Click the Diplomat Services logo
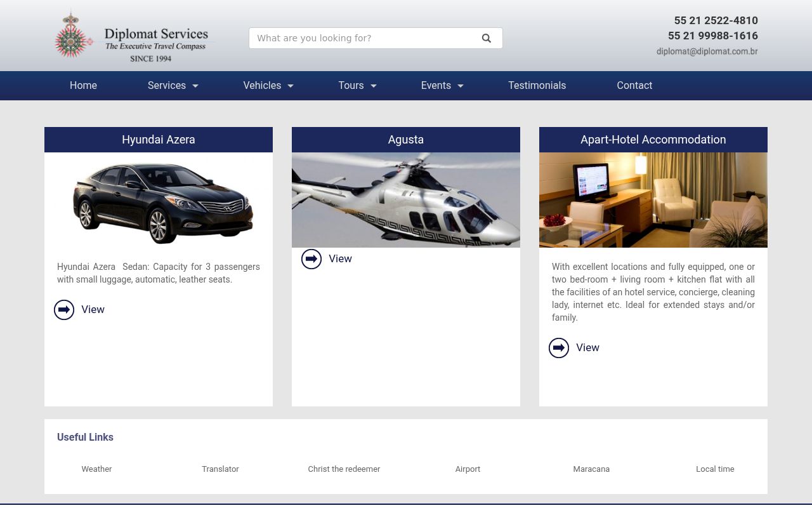812x508 pixels. tap(133, 35)
